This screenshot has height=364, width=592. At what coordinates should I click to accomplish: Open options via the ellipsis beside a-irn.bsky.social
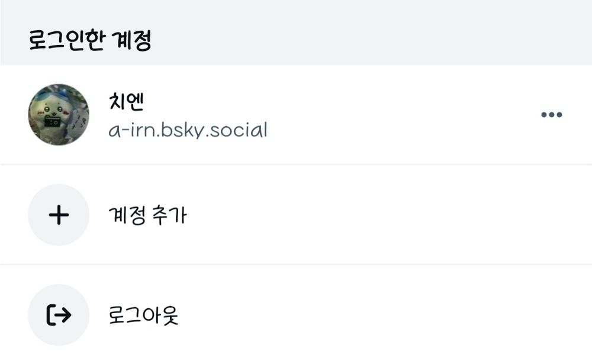(551, 114)
